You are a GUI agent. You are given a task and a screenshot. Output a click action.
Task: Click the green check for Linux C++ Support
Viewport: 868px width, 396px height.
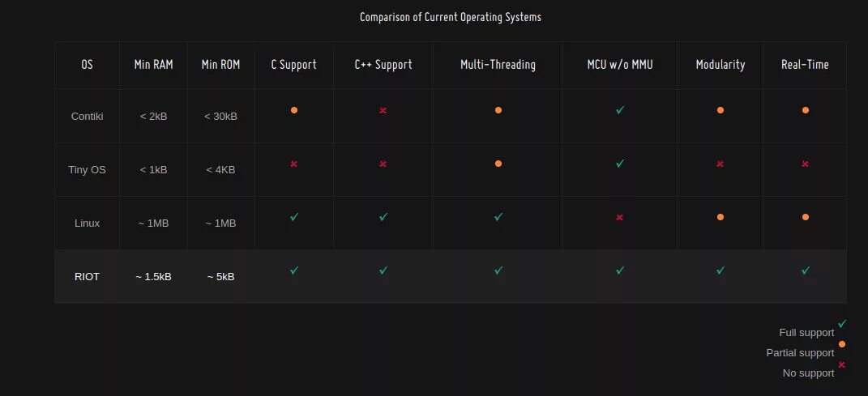tap(383, 217)
